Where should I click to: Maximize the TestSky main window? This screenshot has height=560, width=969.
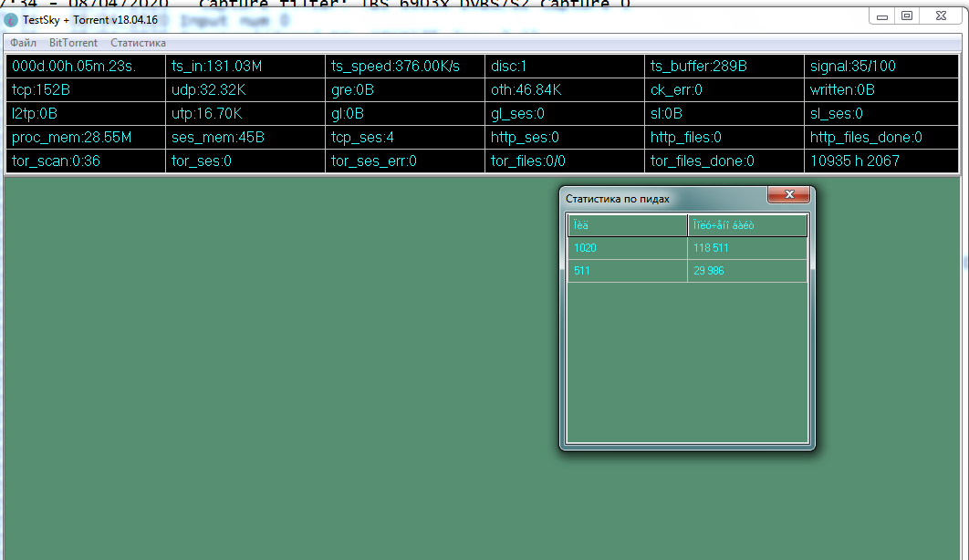point(907,16)
